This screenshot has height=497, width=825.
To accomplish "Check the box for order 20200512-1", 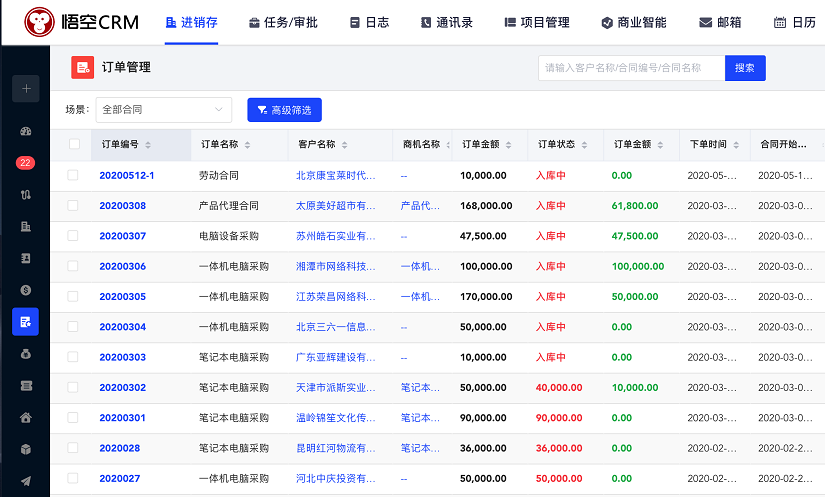I will (x=73, y=175).
